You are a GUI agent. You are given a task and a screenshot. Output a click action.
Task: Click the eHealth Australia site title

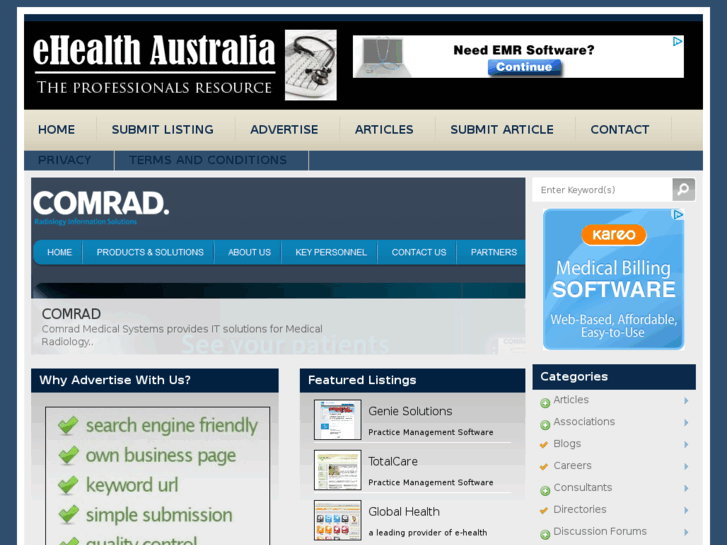[x=154, y=50]
